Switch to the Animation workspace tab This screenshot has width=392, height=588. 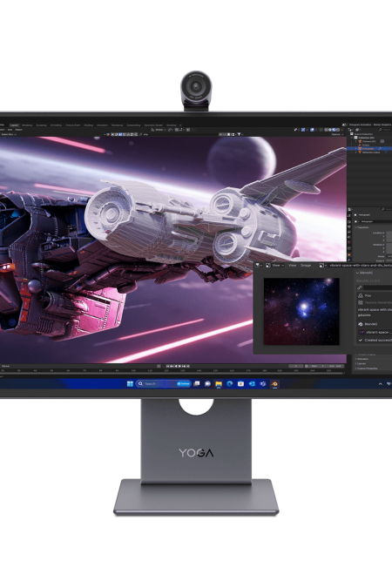pyautogui.click(x=102, y=125)
